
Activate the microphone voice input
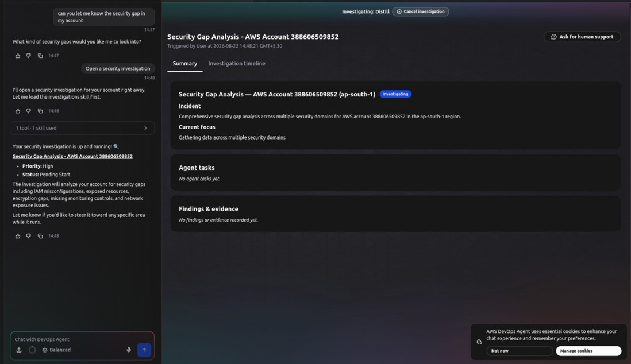click(x=129, y=350)
